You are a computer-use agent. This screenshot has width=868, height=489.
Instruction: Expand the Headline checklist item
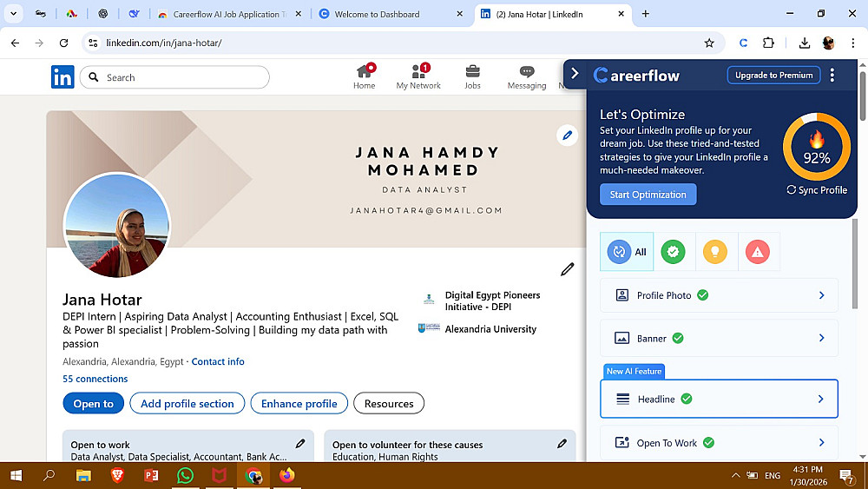[x=719, y=399]
